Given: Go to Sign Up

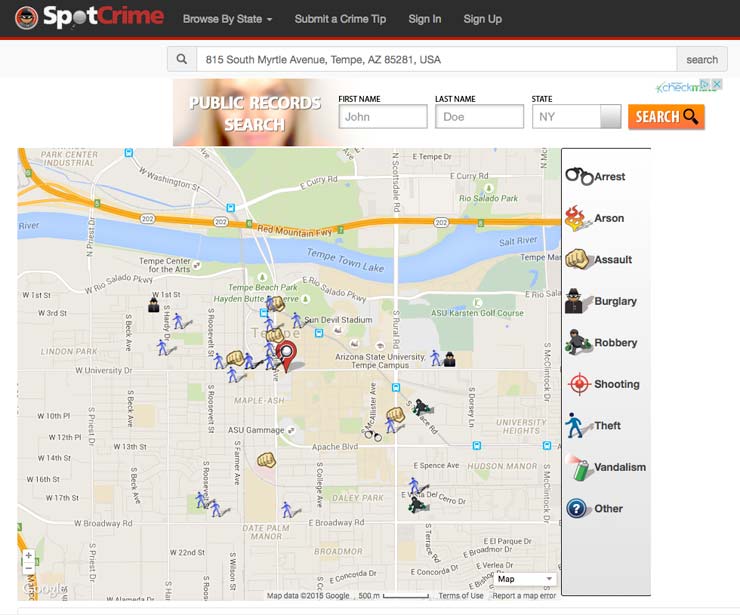Looking at the screenshot, I should 482,19.
